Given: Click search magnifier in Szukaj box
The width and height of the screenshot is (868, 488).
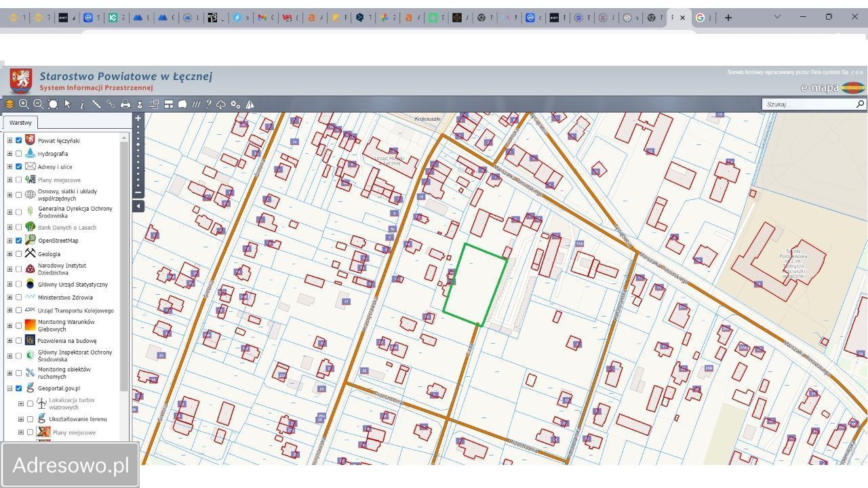Looking at the screenshot, I should pos(861,104).
